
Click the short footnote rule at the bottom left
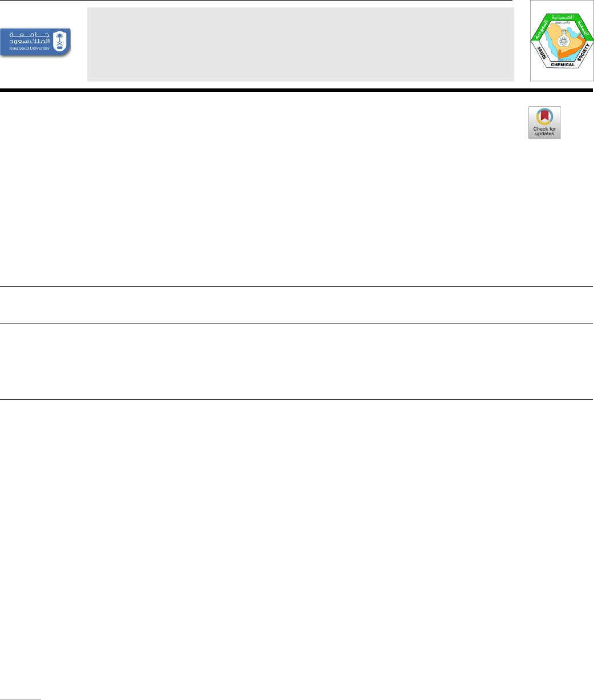pyautogui.click(x=21, y=698)
